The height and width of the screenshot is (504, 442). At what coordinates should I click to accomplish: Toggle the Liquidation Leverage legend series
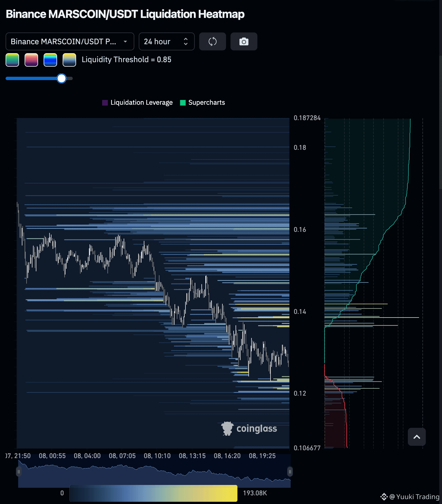pyautogui.click(x=137, y=102)
